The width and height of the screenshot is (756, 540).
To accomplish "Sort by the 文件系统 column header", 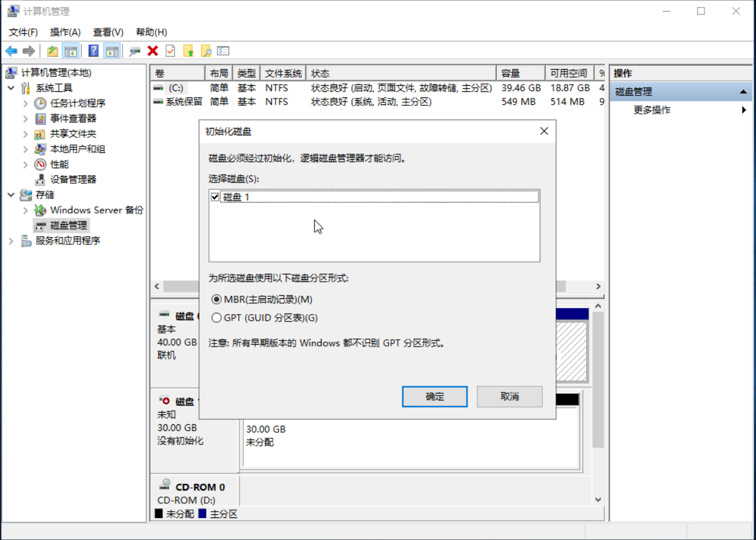I will pyautogui.click(x=283, y=73).
